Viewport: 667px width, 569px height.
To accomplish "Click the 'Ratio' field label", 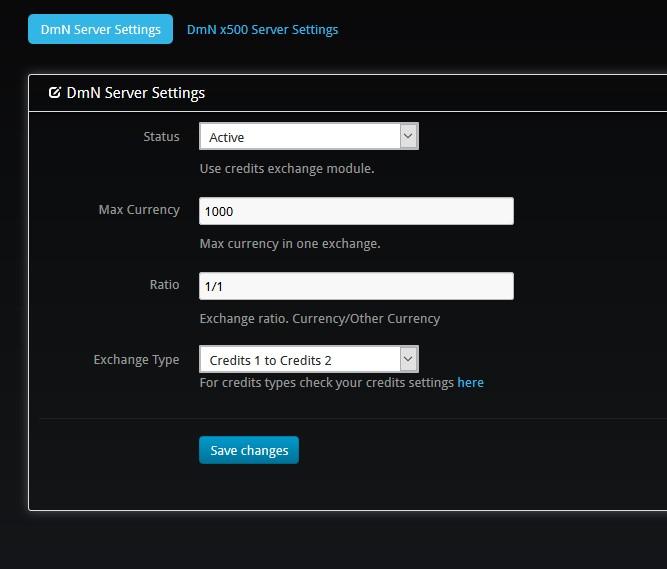I will pos(164,284).
